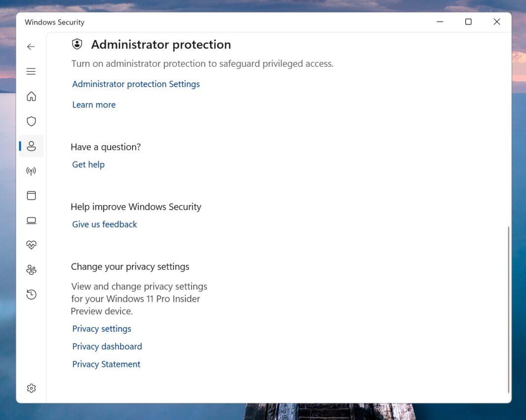
Task: Open Windows Security settings via the gear icon
Action: (x=31, y=388)
